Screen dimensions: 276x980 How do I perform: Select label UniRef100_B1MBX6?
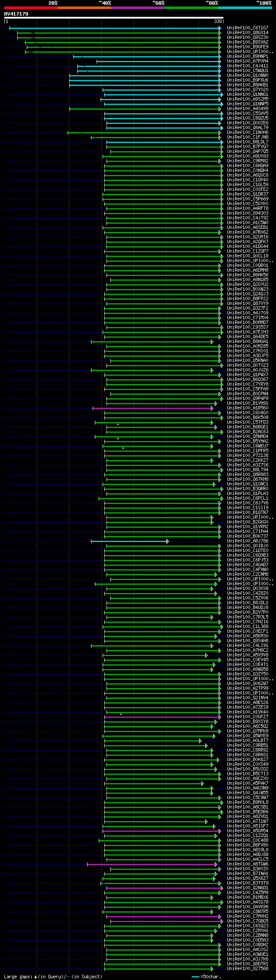247,898
